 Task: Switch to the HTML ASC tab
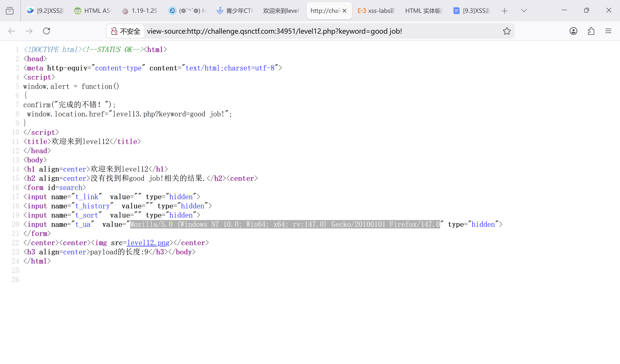(93, 11)
